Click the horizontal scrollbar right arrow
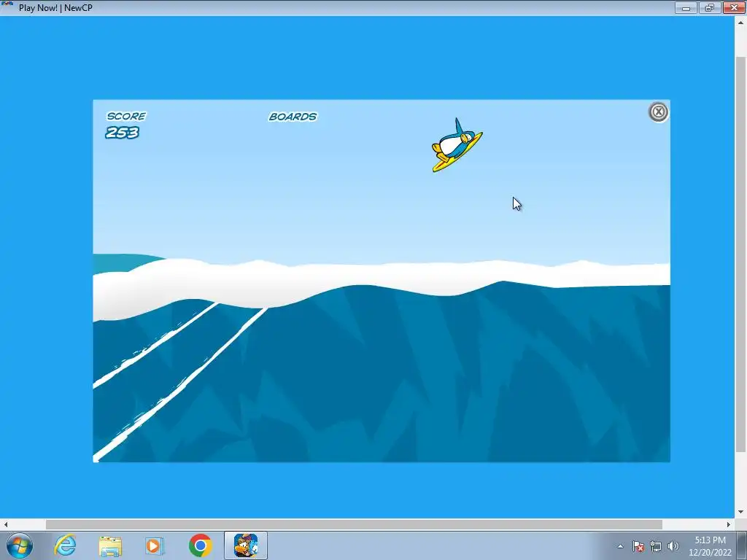Image resolution: width=747 pixels, height=560 pixels. click(x=729, y=524)
